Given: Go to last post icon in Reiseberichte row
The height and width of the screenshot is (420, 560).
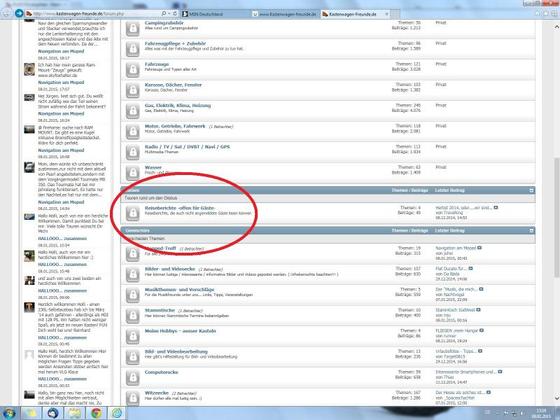Looking at the screenshot, I should pos(496,208).
